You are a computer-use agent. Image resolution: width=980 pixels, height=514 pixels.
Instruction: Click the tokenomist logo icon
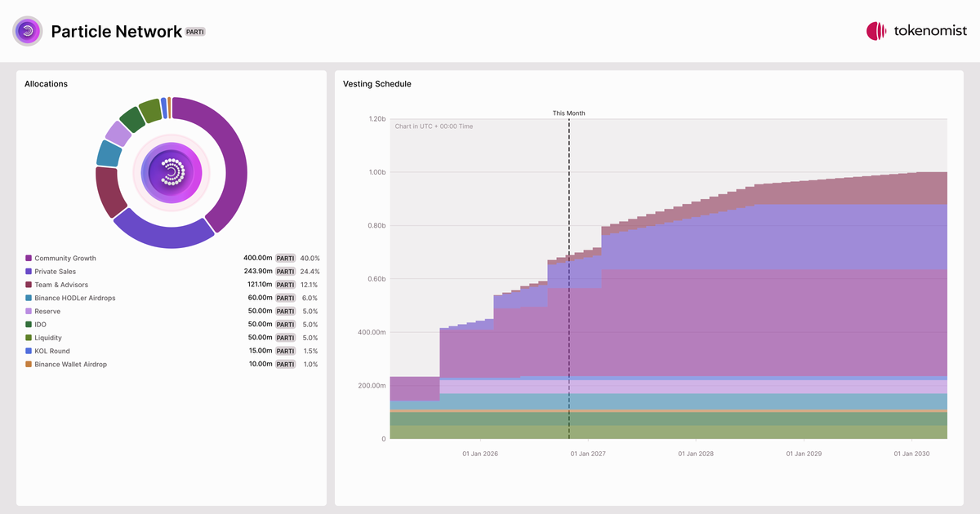coord(876,31)
